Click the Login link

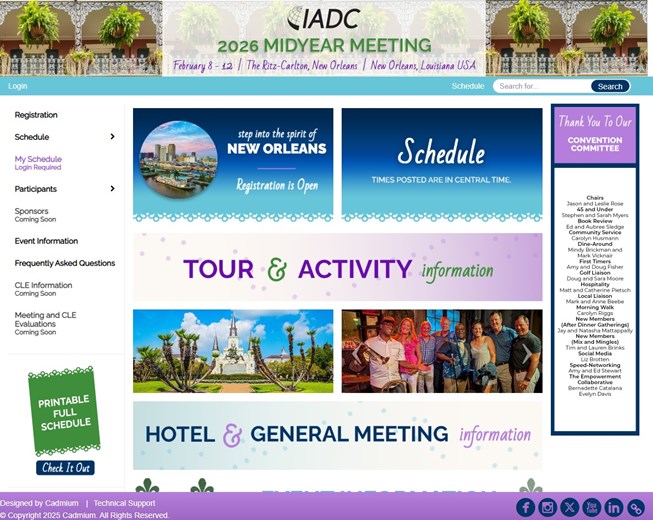(17, 86)
